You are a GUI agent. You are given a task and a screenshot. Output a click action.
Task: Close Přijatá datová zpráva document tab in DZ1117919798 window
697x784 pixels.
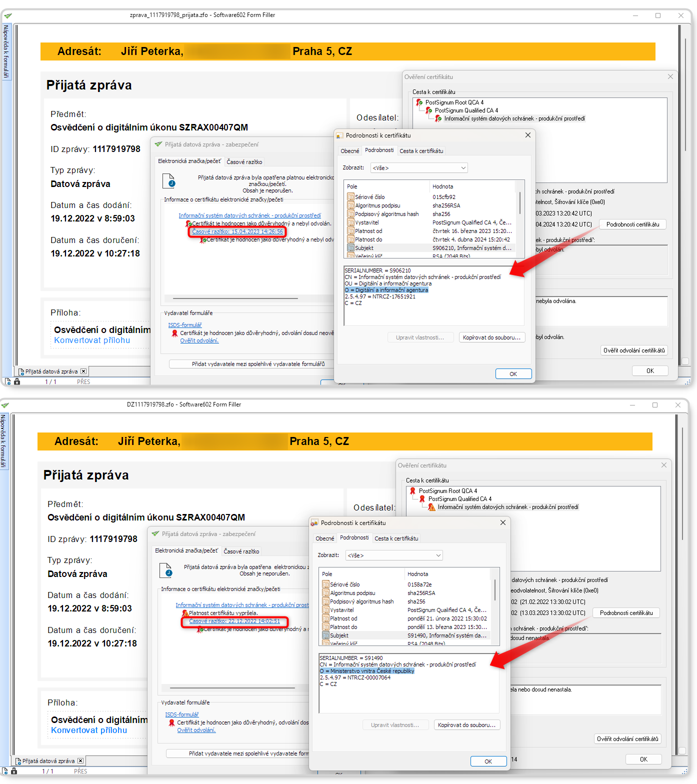pyautogui.click(x=80, y=761)
